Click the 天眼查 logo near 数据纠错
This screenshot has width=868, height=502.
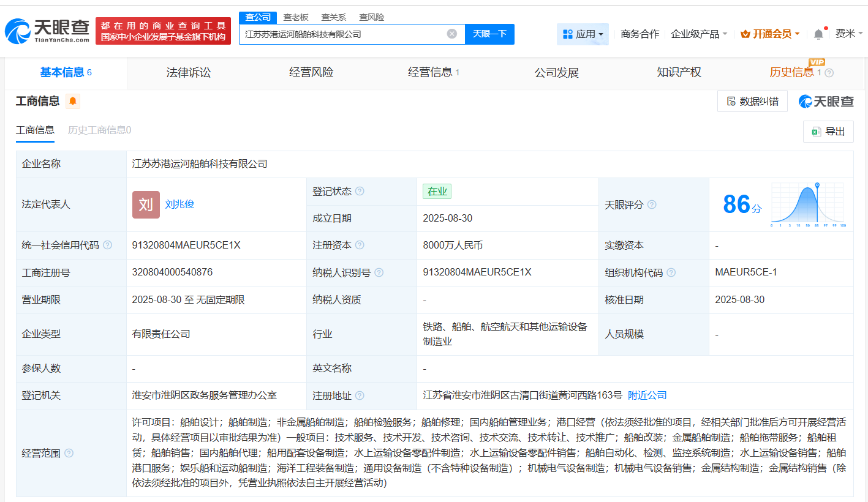(825, 101)
